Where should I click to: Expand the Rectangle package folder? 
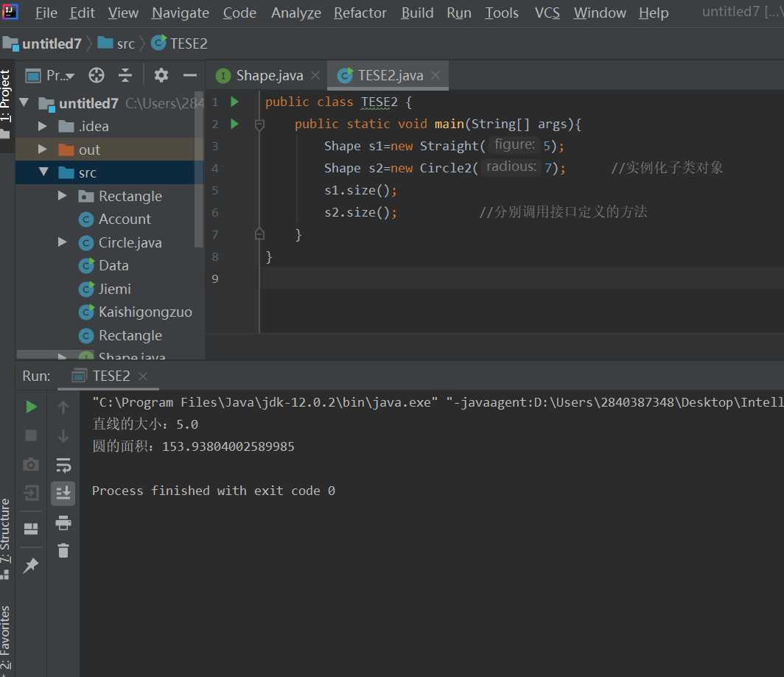pyautogui.click(x=62, y=195)
